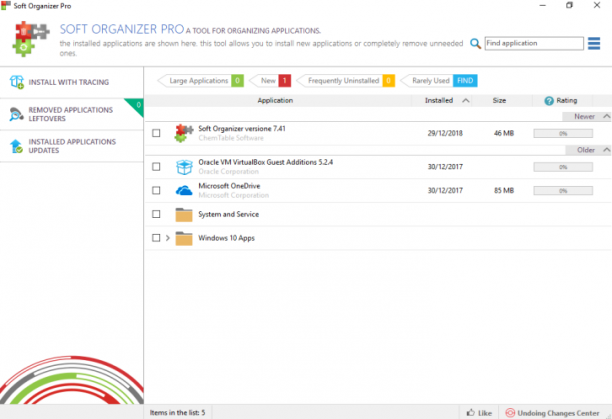Click the Undoing Changes Center lifebuoy icon
The image size is (612, 419).
510,412
